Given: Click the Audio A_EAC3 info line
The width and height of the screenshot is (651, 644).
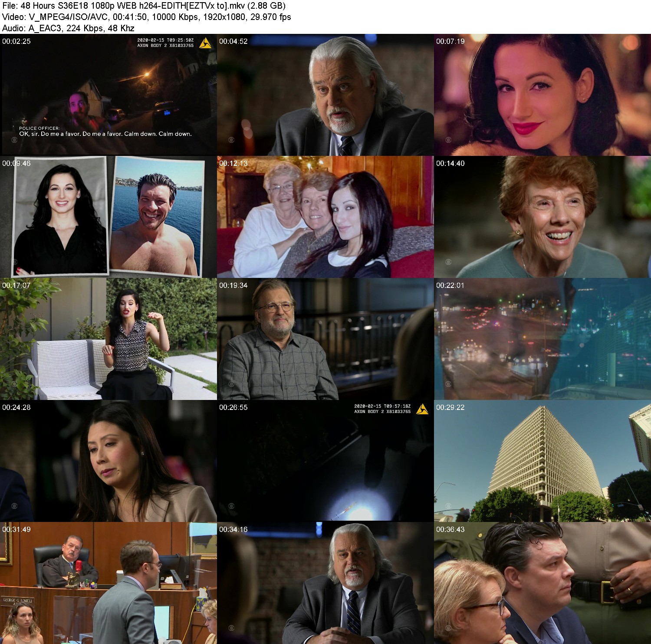Looking at the screenshot, I should (x=68, y=28).
